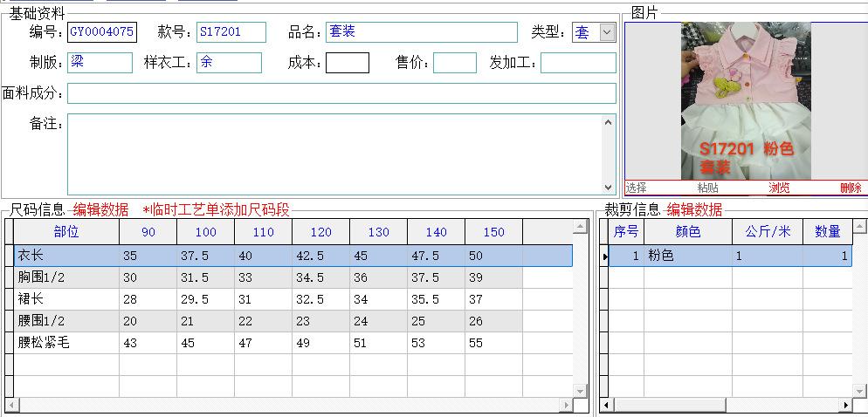
Task: Click the 款号 field showing S17201
Action: coord(231,32)
